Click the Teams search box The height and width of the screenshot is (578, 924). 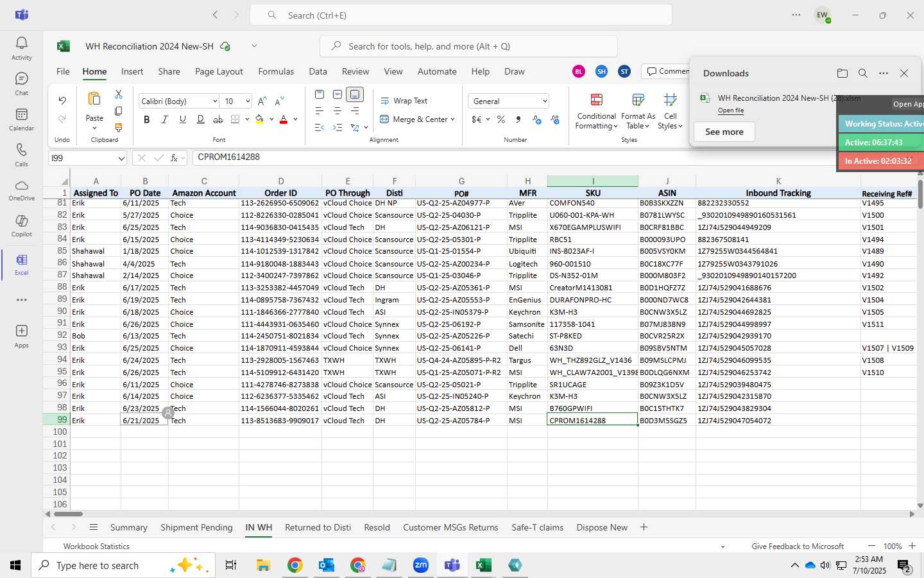[x=461, y=15]
